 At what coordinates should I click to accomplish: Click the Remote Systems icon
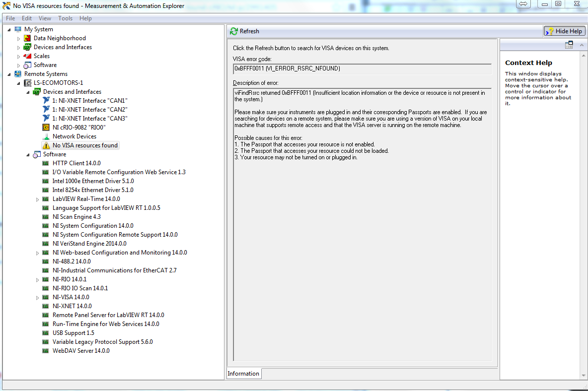[17, 74]
